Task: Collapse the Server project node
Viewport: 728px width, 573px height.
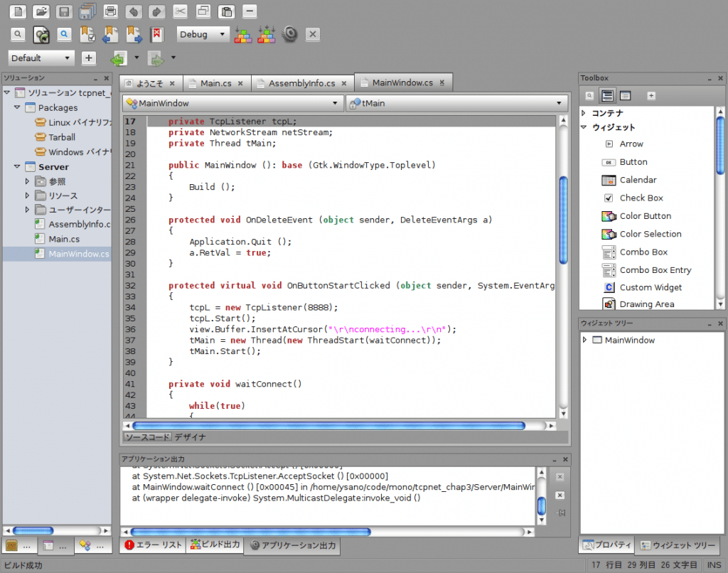Action: click(17, 166)
